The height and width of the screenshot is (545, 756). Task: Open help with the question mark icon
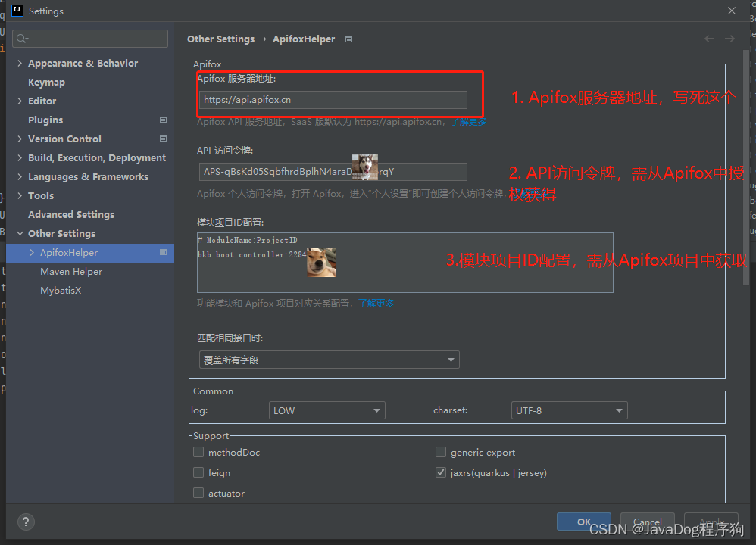tap(26, 522)
